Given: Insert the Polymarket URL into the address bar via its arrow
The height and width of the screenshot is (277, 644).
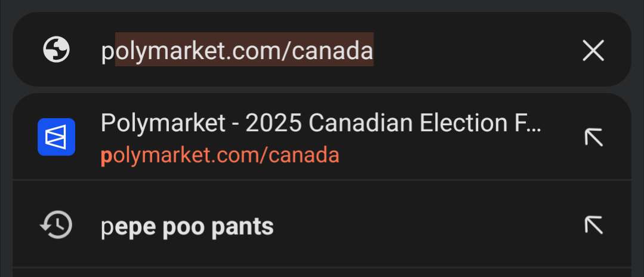Looking at the screenshot, I should [x=593, y=137].
